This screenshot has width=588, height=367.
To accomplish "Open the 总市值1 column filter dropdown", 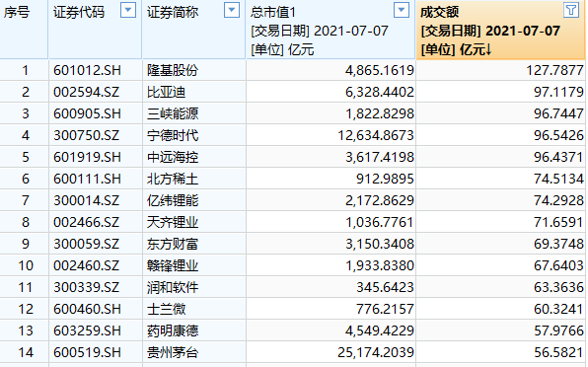I will [x=402, y=10].
